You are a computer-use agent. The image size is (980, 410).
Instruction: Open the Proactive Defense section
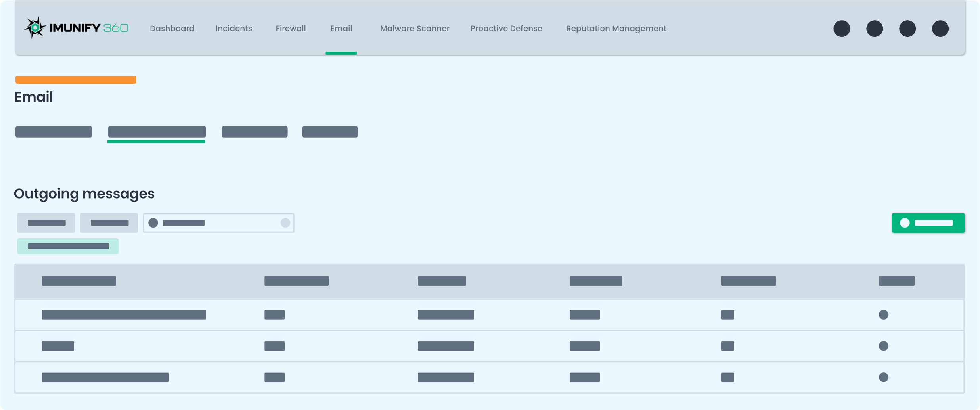506,29
